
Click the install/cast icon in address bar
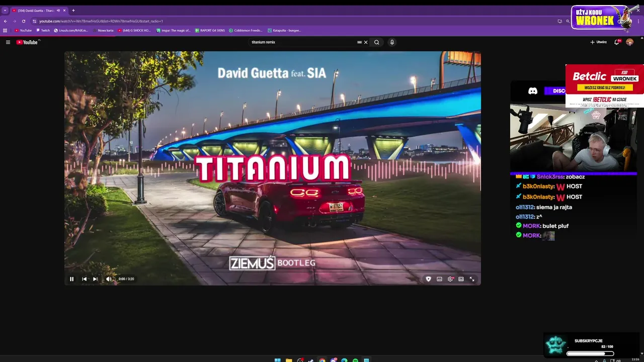click(559, 21)
